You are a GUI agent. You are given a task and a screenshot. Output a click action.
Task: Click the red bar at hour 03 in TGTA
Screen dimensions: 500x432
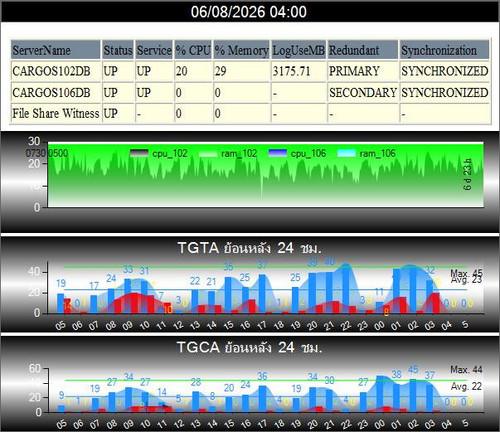coord(436,303)
